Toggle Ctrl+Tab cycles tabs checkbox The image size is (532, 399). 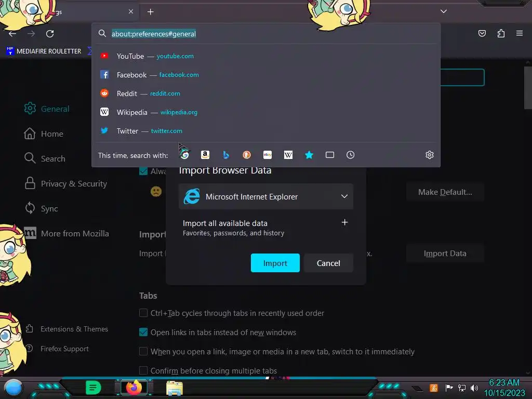(x=143, y=313)
